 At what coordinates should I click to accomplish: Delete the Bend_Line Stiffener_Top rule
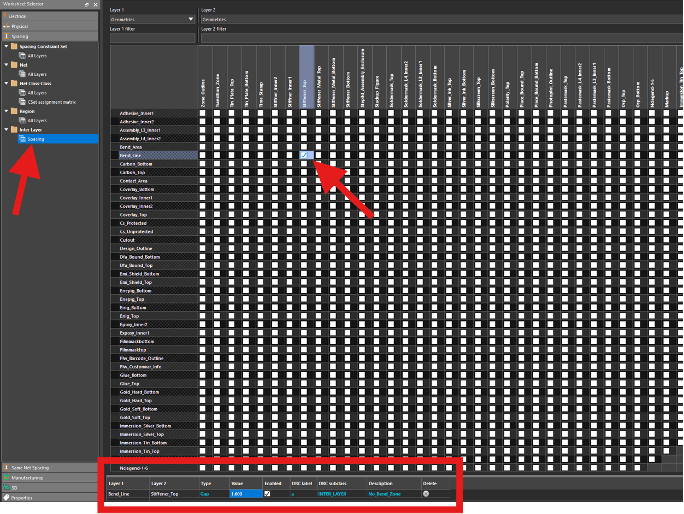[x=426, y=493]
